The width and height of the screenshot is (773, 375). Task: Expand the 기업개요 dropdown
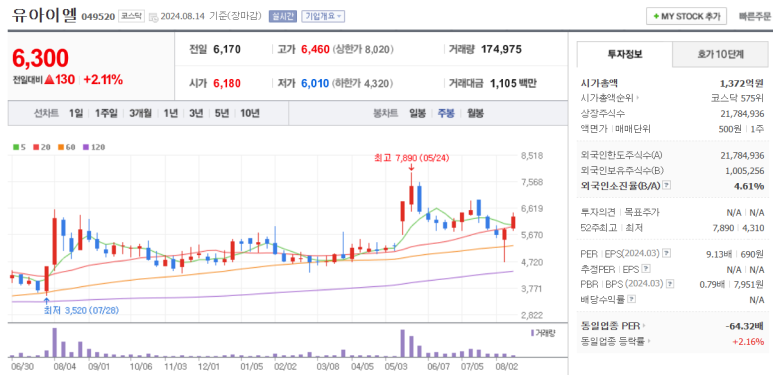[323, 16]
